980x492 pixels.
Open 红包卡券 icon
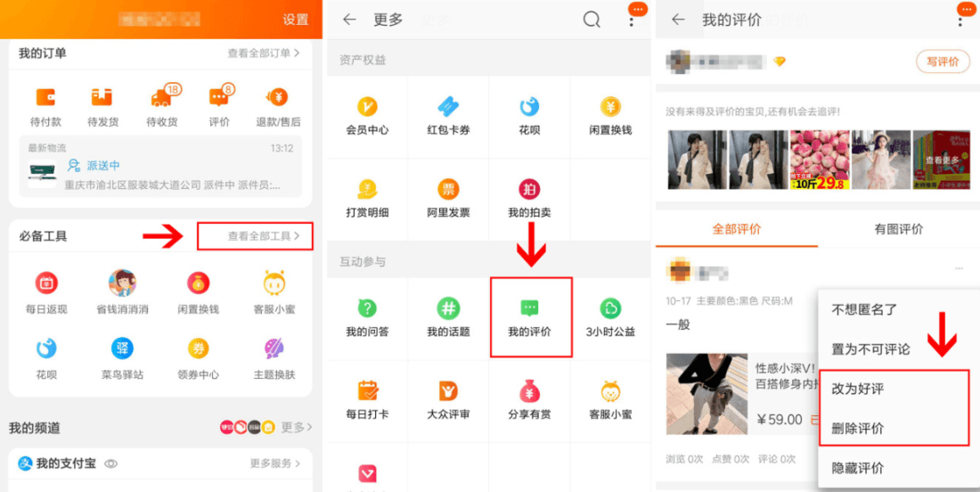448,108
